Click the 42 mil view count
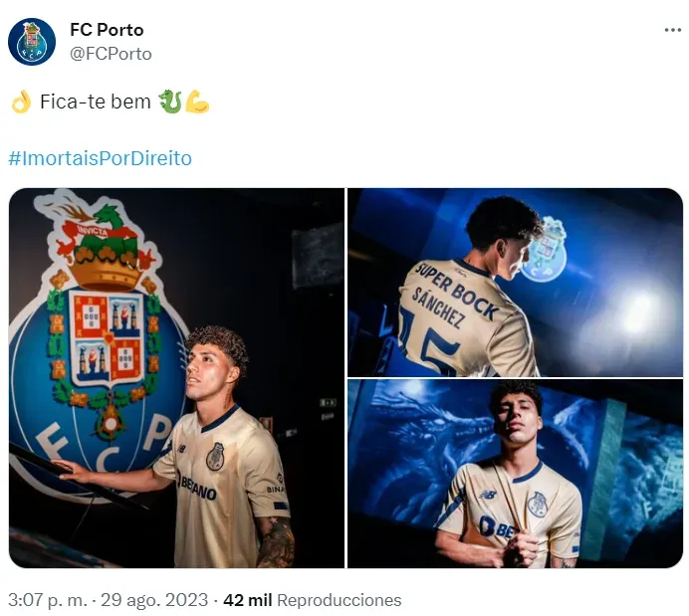This screenshot has width=689, height=616. [x=247, y=600]
